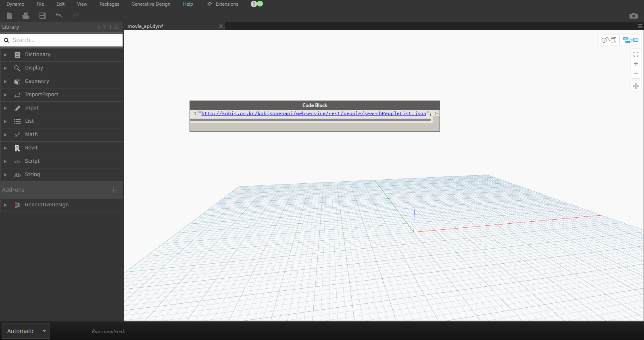This screenshot has height=340, width=644.
Task: Expand the ImportExport category arrow
Action: click(5, 95)
